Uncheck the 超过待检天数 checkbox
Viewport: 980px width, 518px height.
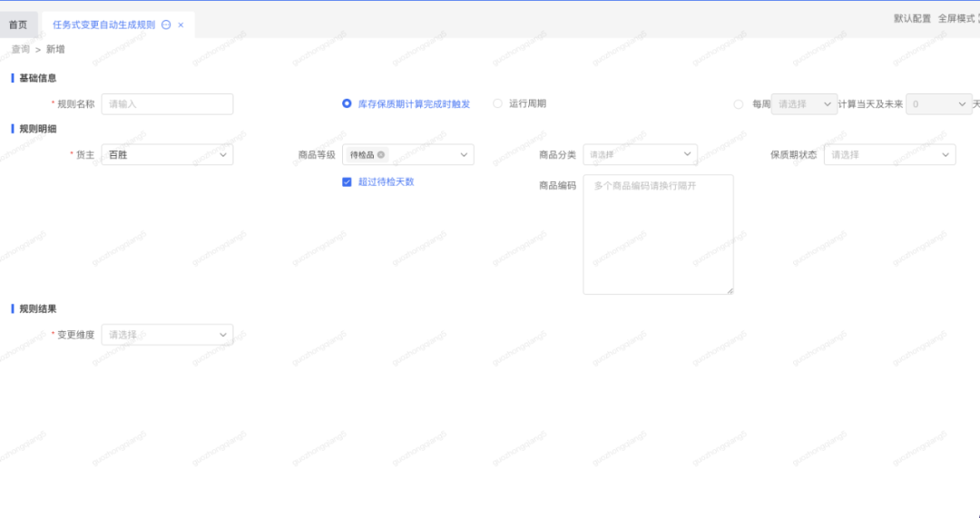coord(347,181)
